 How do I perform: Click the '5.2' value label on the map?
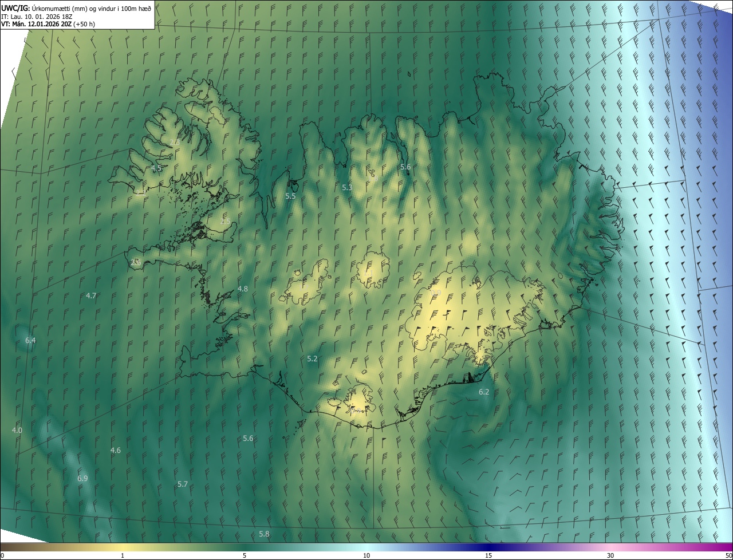(x=312, y=359)
